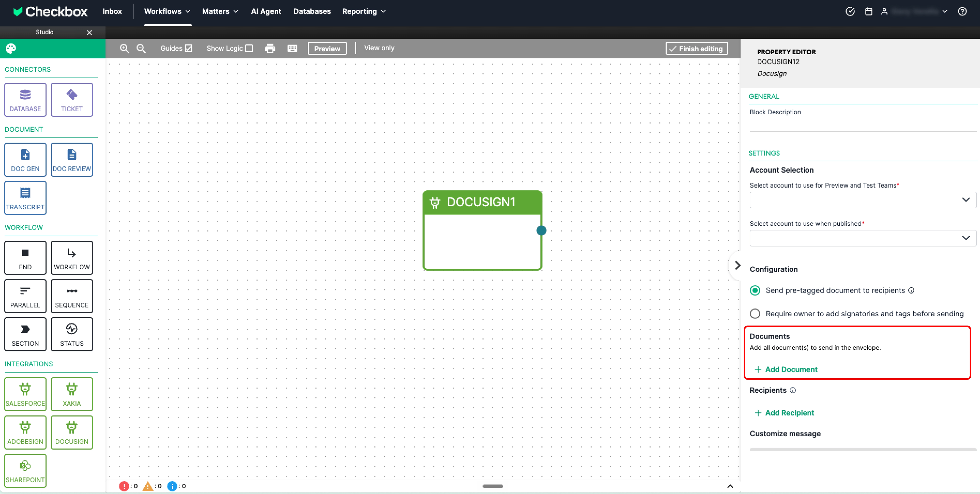Zoom out on the canvas
980x494 pixels.
141,48
